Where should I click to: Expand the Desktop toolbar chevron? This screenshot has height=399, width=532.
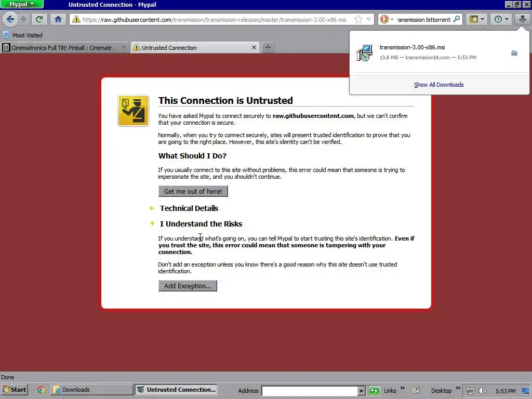tap(458, 388)
